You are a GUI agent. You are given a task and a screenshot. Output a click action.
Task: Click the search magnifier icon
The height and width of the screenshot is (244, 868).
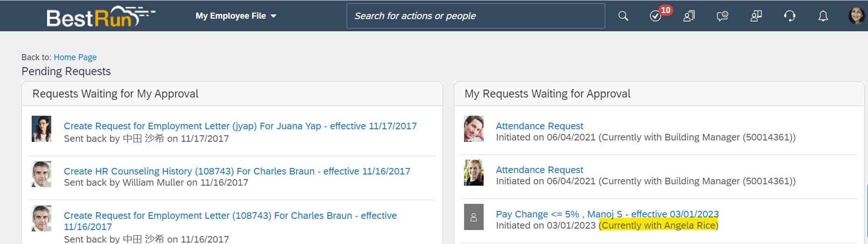623,16
